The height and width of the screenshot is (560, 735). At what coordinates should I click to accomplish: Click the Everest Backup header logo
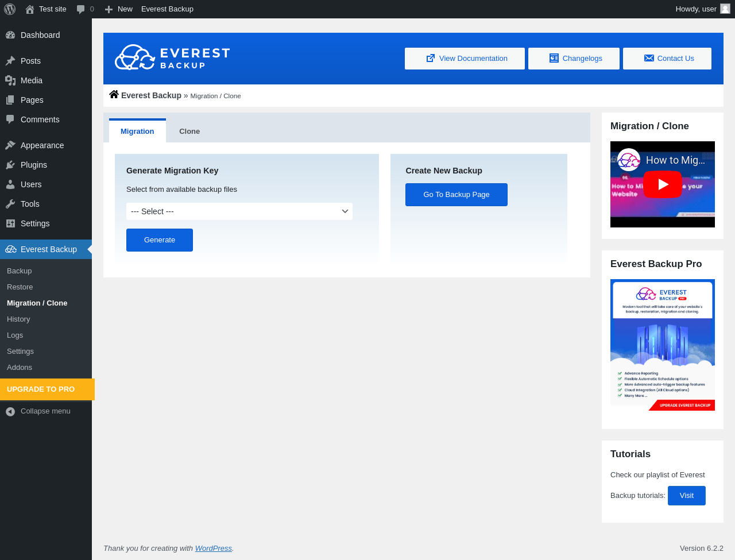coord(172,57)
